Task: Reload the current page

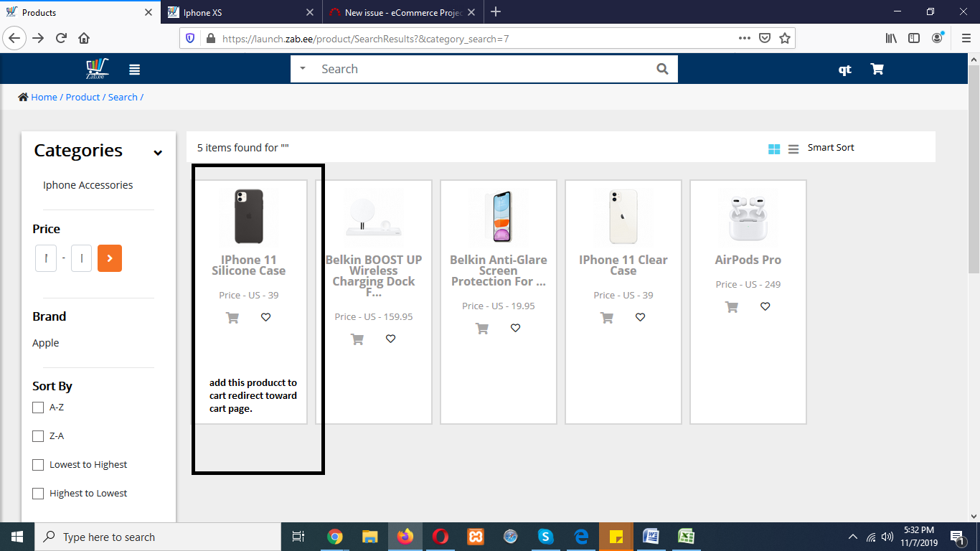Action: [62, 38]
